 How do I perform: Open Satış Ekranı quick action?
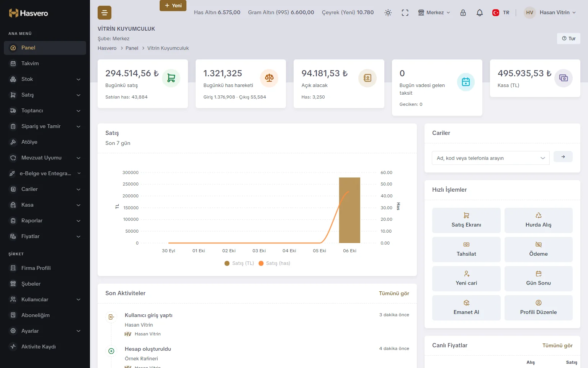466,220
